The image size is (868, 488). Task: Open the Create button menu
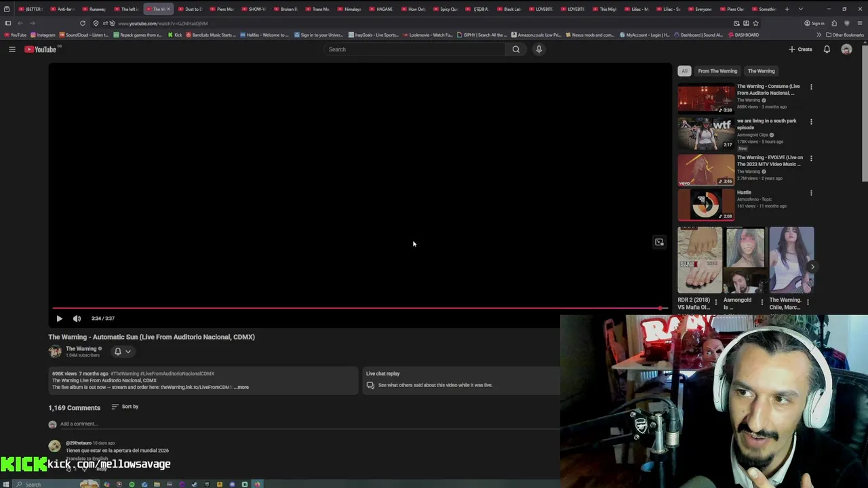800,49
